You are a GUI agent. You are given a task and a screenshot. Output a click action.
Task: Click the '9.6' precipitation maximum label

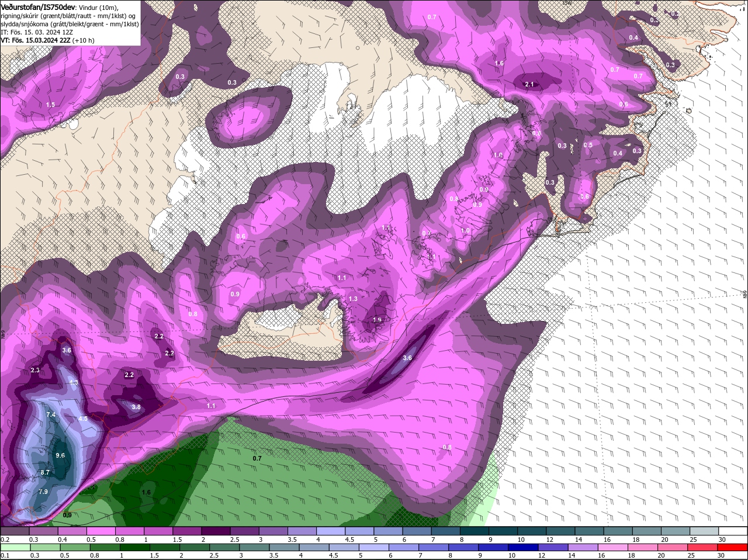(x=60, y=455)
